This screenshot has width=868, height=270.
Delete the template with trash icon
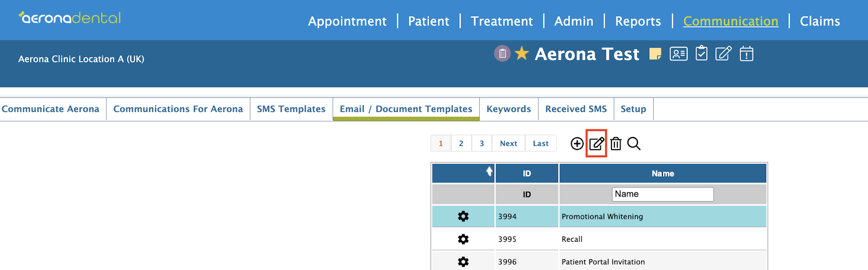click(x=616, y=144)
